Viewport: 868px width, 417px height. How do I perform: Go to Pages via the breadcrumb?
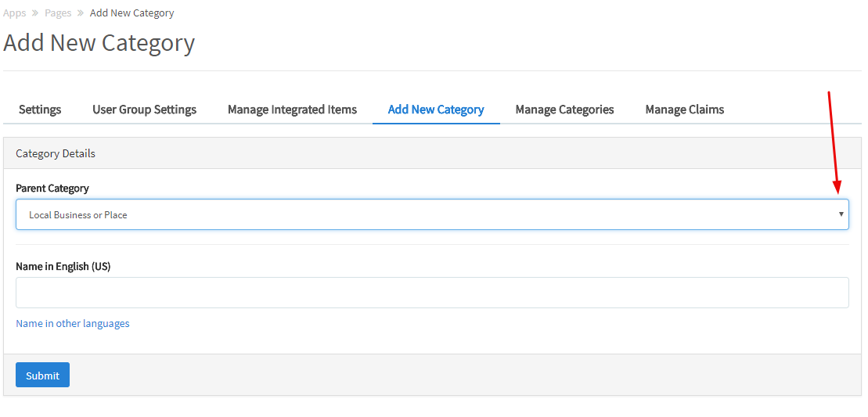click(58, 13)
